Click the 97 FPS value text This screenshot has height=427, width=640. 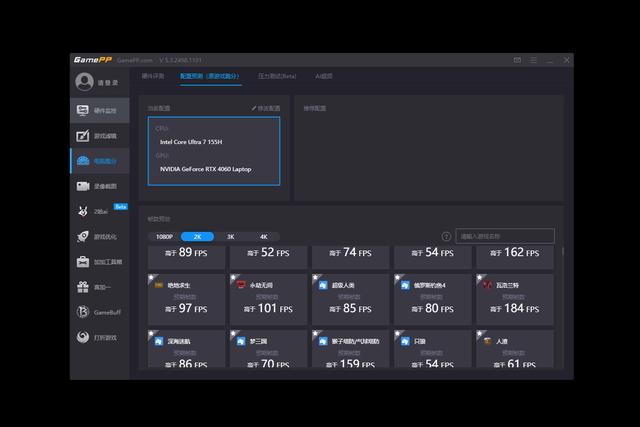[x=186, y=309]
